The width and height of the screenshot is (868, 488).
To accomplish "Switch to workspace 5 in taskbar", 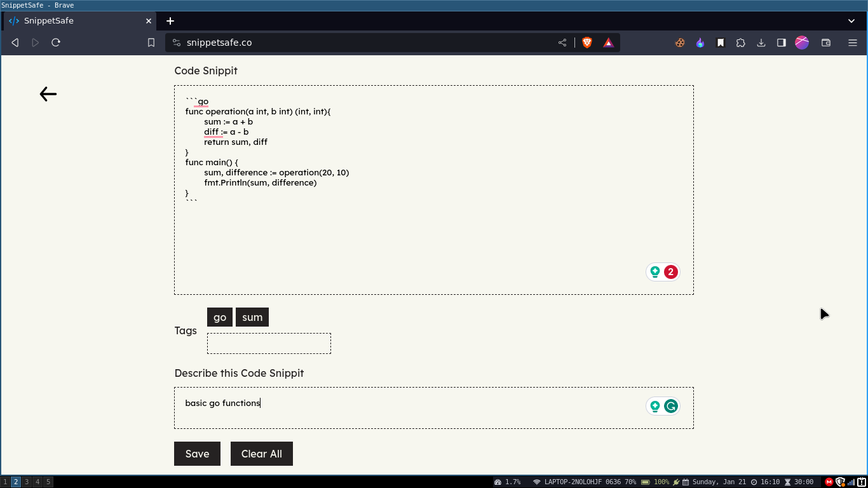I will [48, 482].
